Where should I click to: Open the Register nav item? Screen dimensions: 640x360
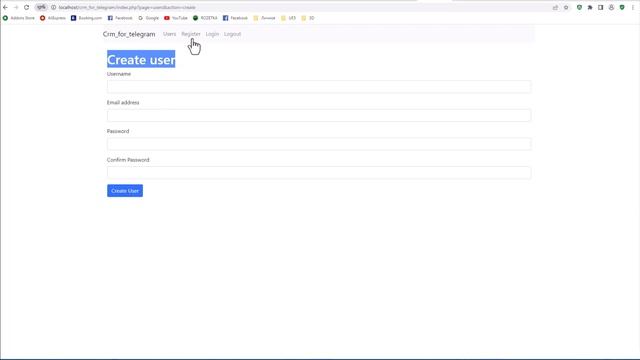pyautogui.click(x=191, y=34)
